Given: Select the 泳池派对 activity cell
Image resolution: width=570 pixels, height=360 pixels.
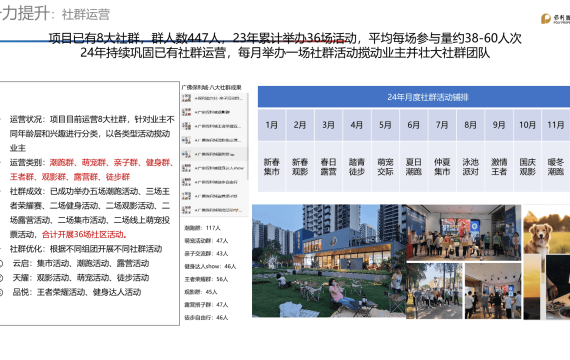Looking at the screenshot, I should [470, 167].
